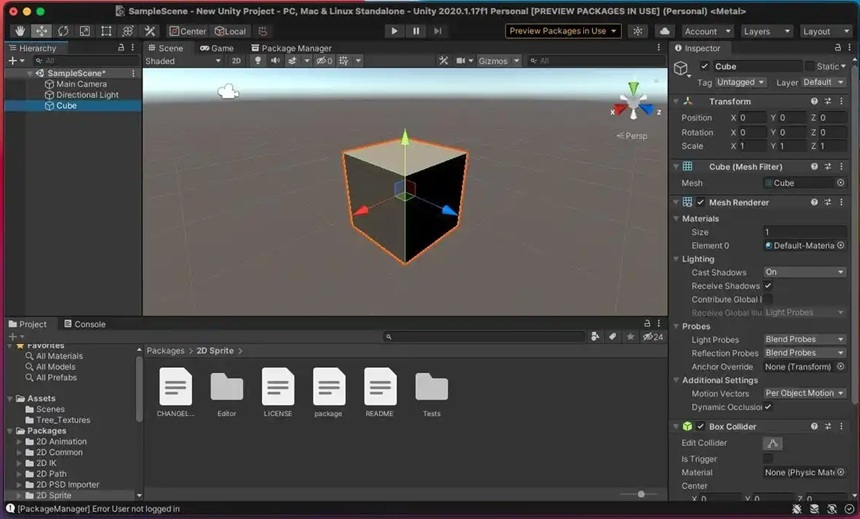
Task: Open the Gizmos dropdown
Action: coord(498,61)
